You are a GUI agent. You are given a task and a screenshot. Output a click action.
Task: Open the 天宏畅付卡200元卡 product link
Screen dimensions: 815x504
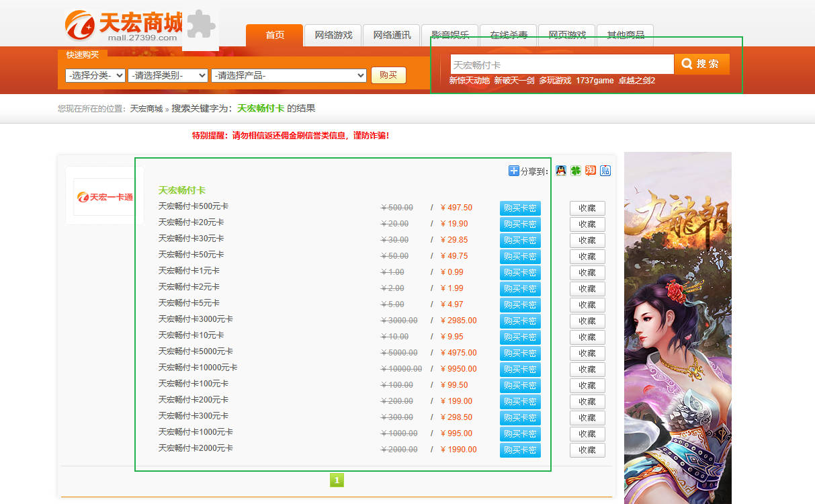pyautogui.click(x=194, y=400)
